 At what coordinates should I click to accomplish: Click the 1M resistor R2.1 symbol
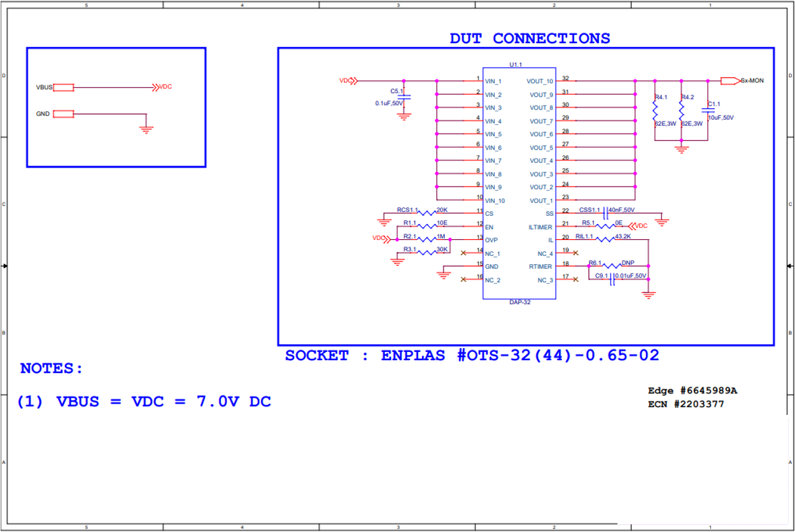(425, 241)
